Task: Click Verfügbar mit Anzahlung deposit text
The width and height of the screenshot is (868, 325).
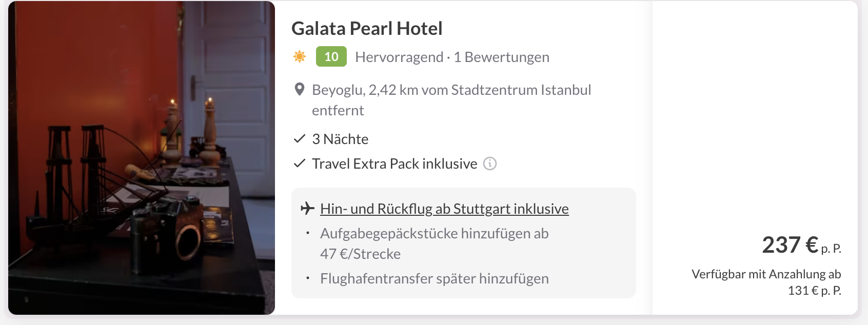Action: [x=766, y=274]
